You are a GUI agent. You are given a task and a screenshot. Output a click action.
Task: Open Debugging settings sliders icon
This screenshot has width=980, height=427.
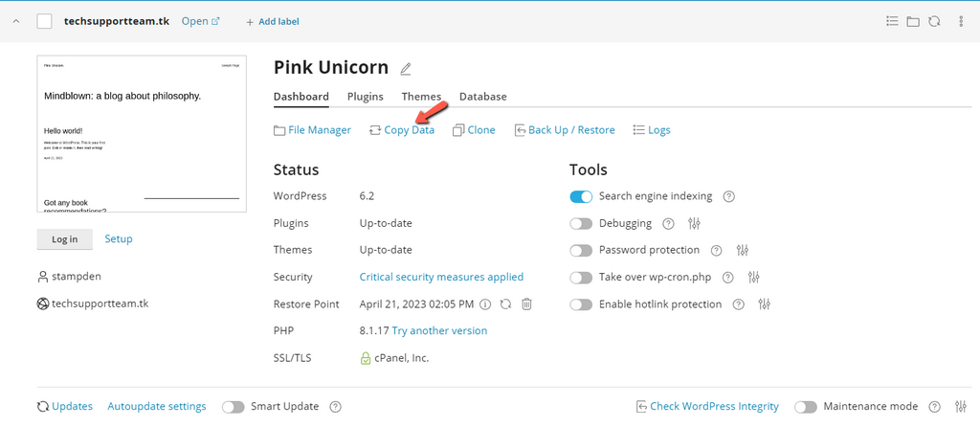(695, 223)
